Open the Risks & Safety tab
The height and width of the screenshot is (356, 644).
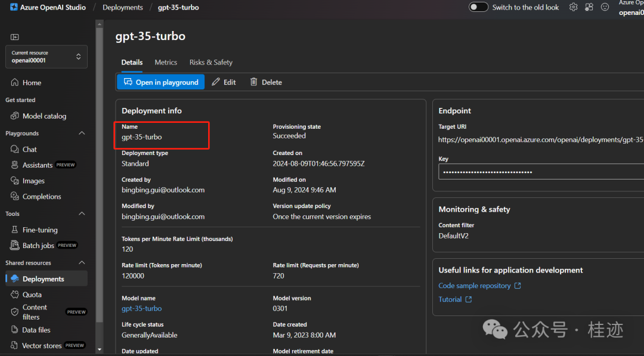pos(210,63)
